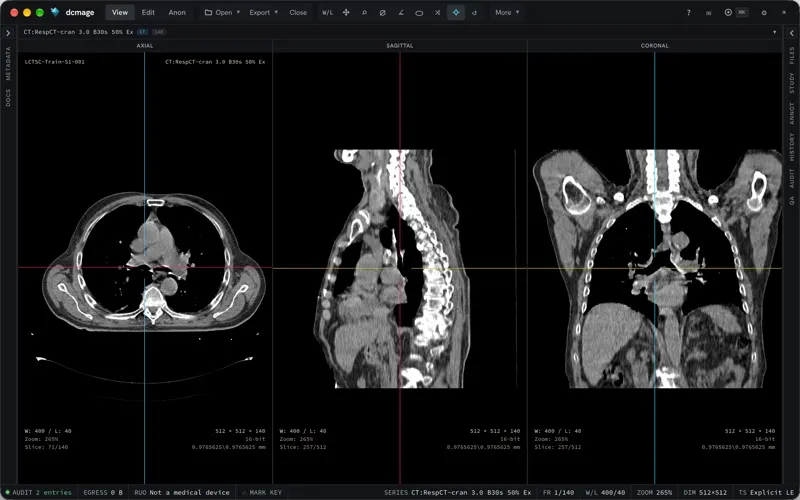Click the SAGITTAL viewport header

[399, 45]
